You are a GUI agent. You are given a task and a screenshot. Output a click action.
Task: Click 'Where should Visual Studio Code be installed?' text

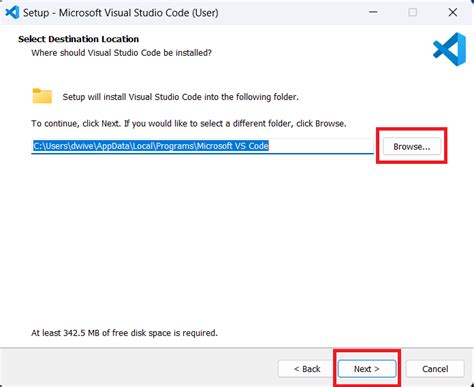click(x=121, y=53)
